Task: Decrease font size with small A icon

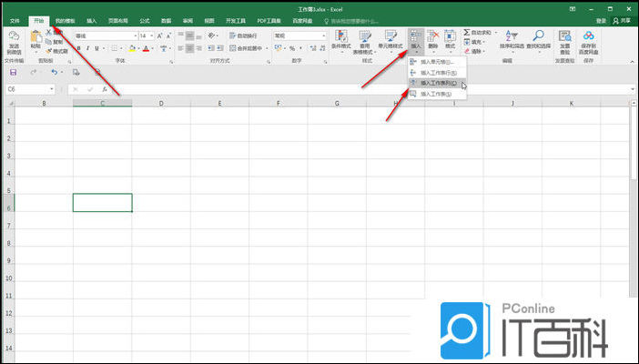Action: point(168,35)
